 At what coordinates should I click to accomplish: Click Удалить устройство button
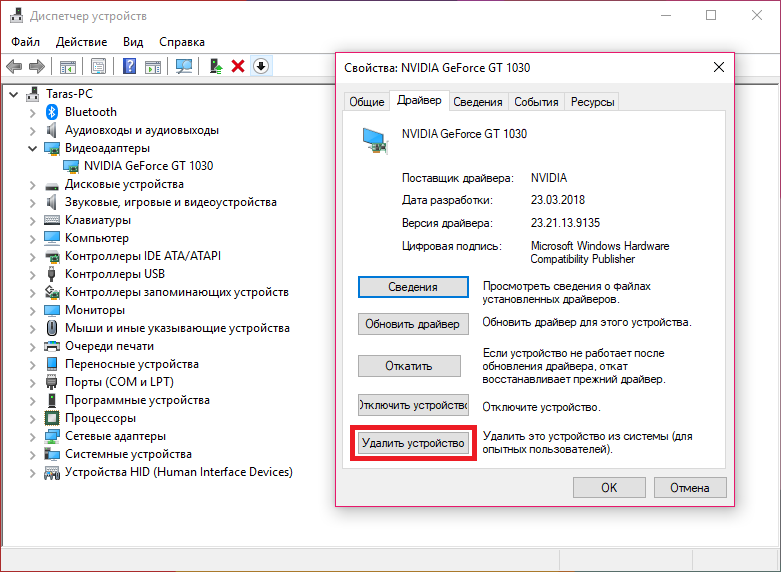point(413,443)
